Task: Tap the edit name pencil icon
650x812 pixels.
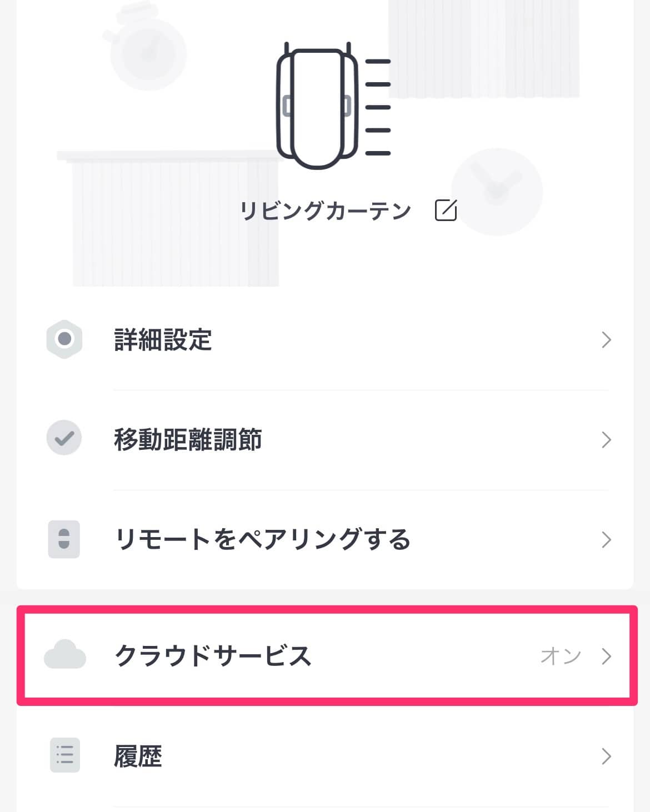Action: [446, 210]
